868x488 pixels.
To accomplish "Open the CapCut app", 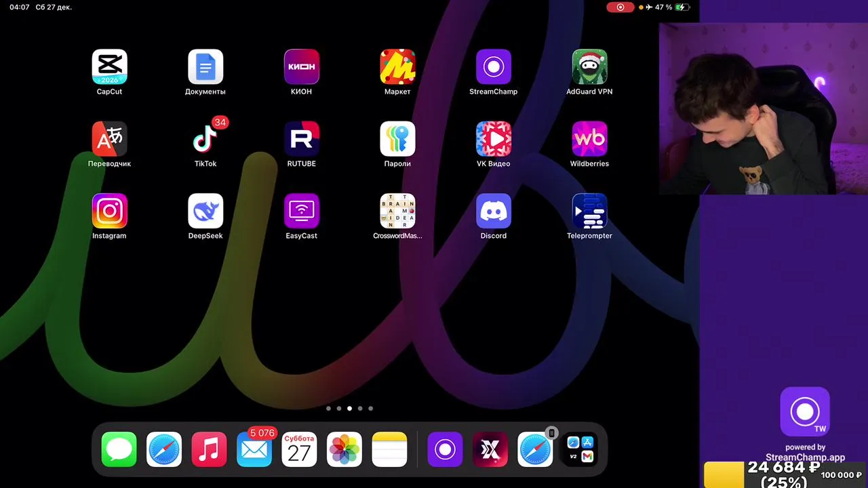I will (109, 66).
